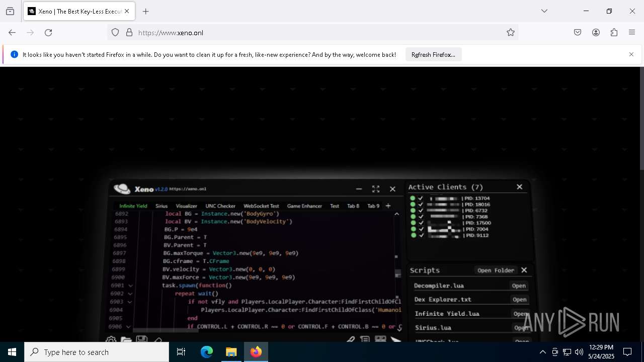Open the Dex Explorer.txt script
644x362 pixels.
519,300
